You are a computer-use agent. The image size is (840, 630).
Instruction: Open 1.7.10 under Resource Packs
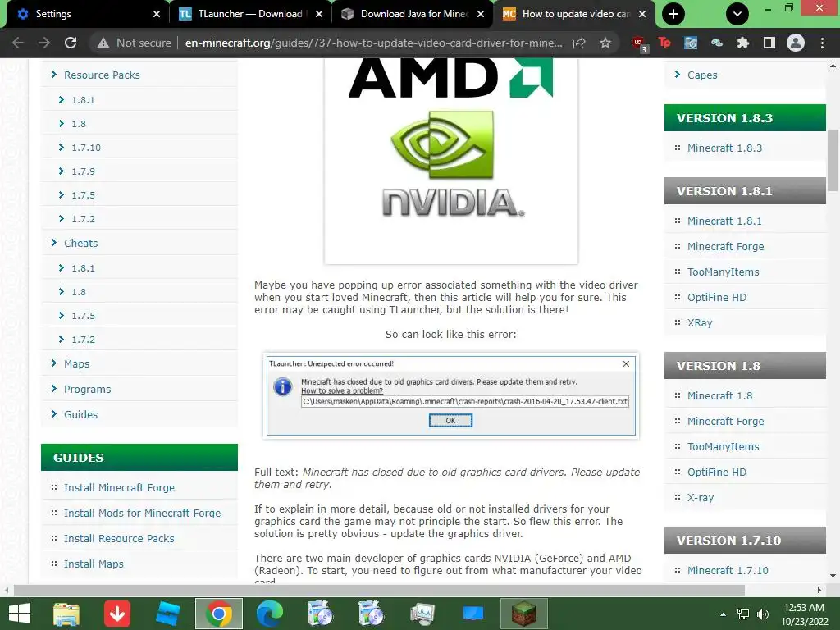click(85, 148)
